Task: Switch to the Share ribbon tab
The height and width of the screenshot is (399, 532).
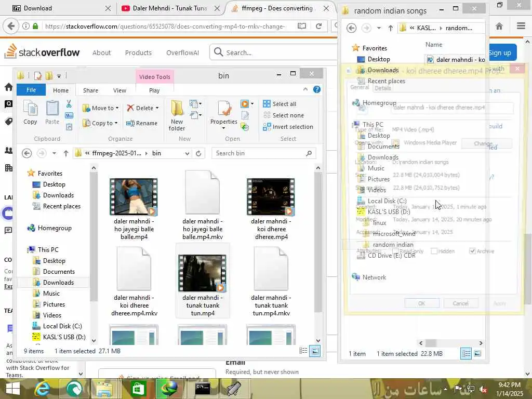Action: click(x=90, y=90)
